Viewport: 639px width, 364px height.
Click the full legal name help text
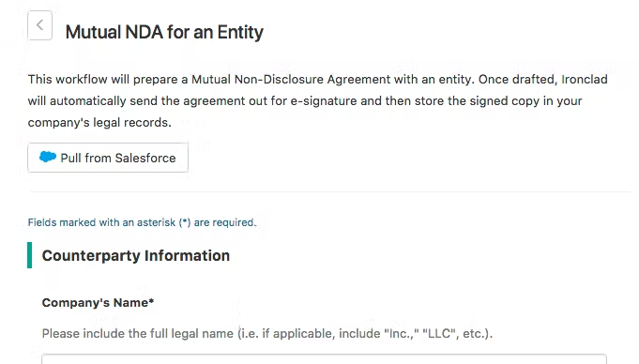[267, 333]
